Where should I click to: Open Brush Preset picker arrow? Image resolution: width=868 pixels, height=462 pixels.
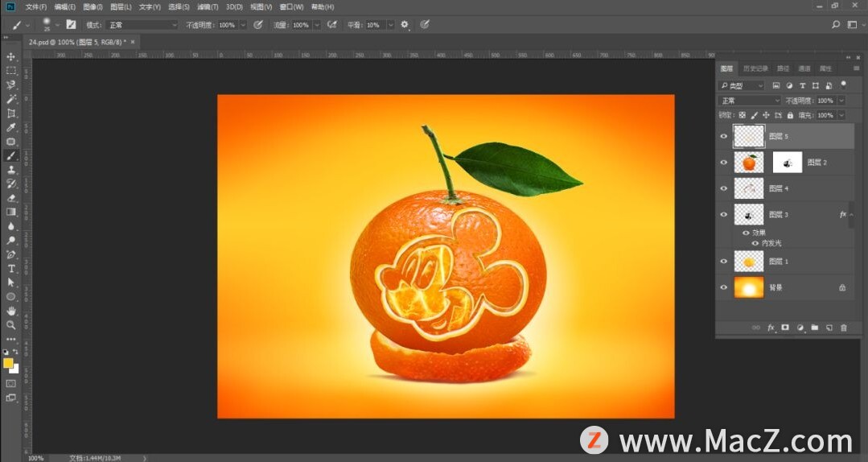click(x=57, y=25)
